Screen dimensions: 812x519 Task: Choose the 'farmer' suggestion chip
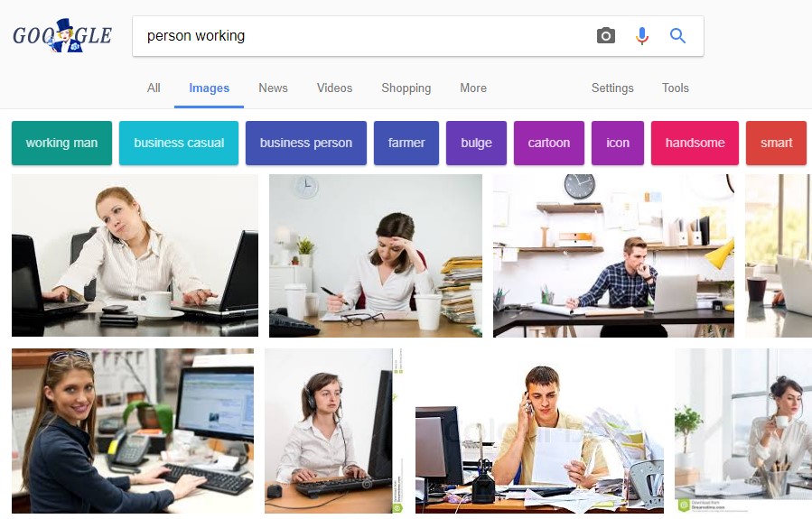(x=406, y=143)
